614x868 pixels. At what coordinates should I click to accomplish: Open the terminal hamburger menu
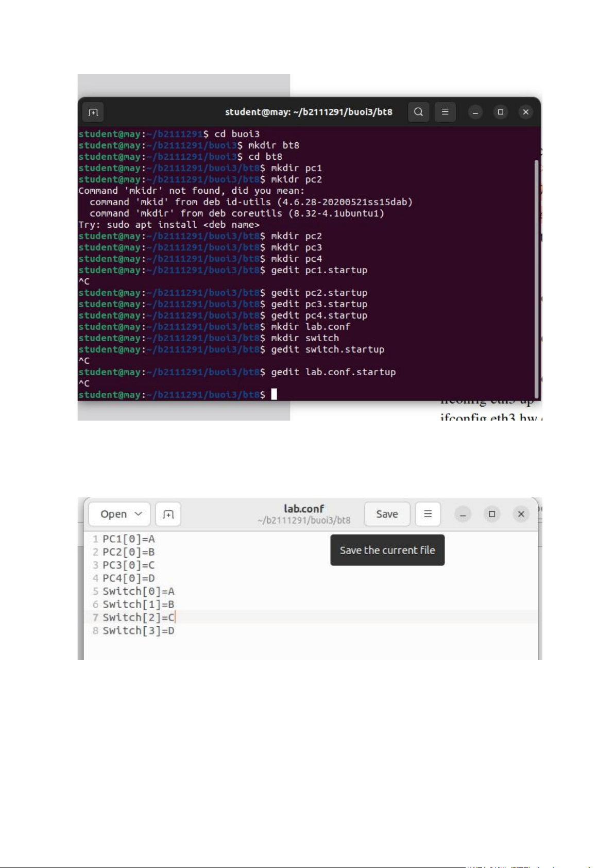point(445,112)
